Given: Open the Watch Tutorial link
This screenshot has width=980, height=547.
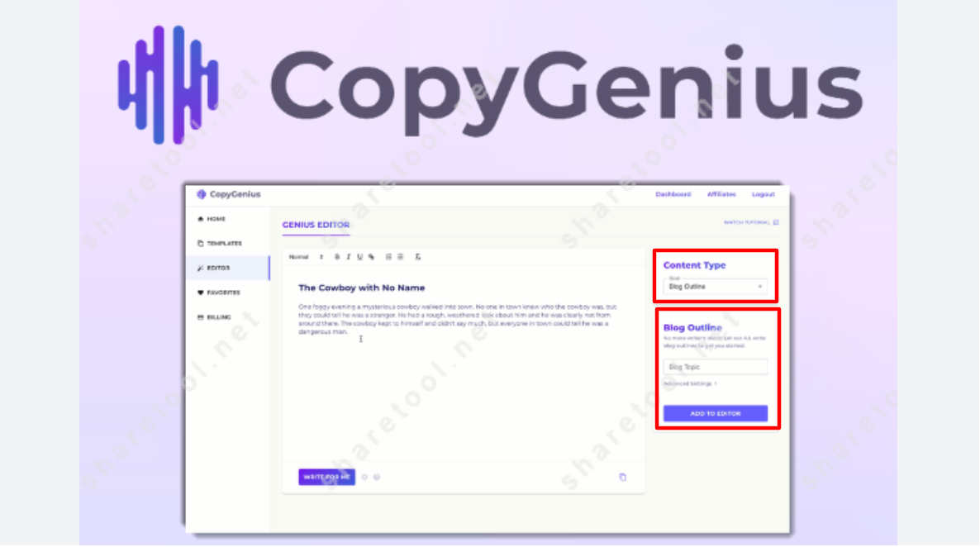Looking at the screenshot, I should click(x=750, y=222).
